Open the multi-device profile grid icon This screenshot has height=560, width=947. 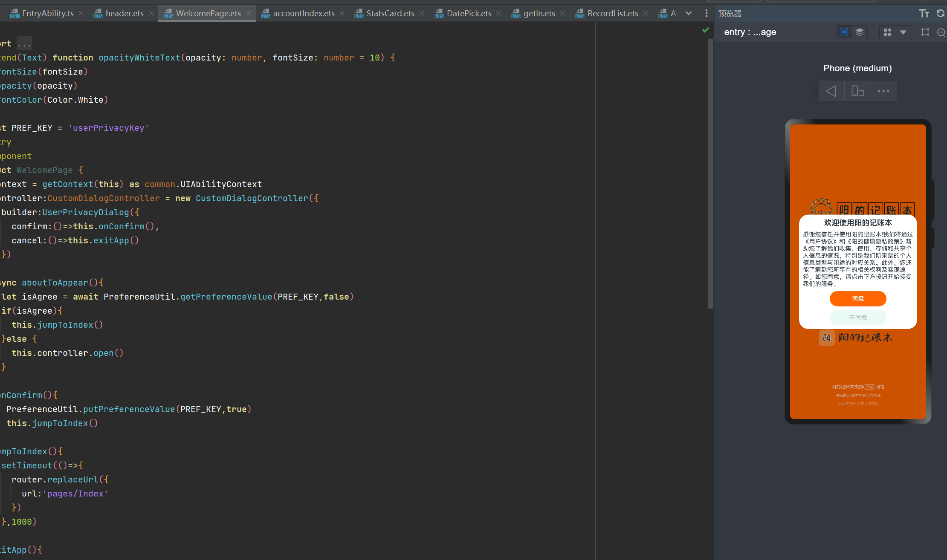pos(887,32)
